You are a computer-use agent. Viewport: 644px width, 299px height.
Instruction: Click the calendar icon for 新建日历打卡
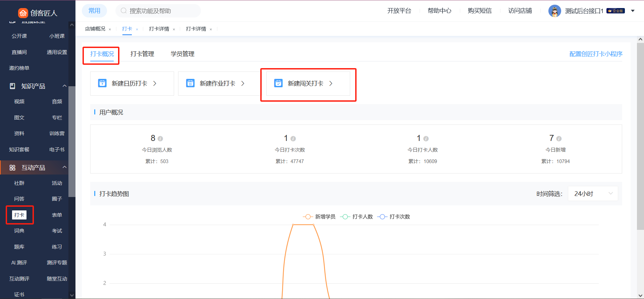pyautogui.click(x=102, y=83)
